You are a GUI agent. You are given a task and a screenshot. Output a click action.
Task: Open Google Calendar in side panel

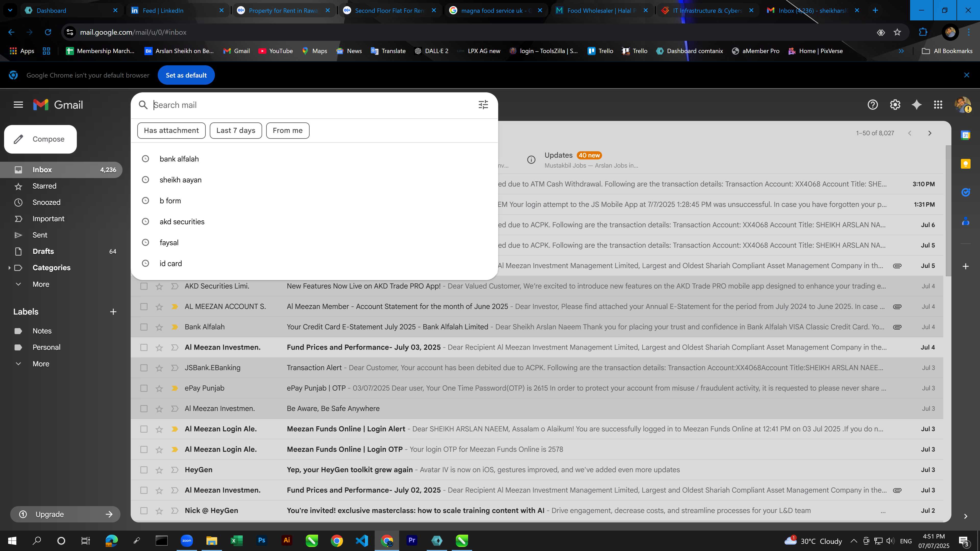coord(965,135)
